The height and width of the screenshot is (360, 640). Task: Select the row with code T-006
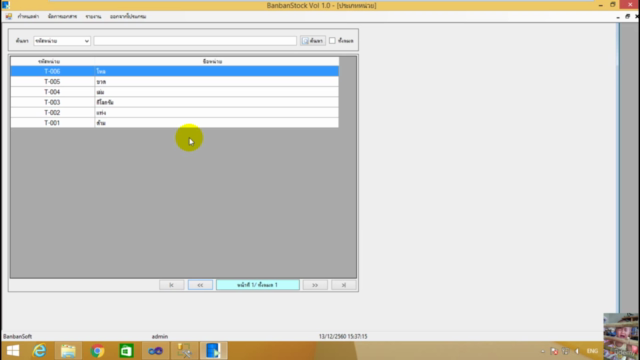(x=175, y=71)
